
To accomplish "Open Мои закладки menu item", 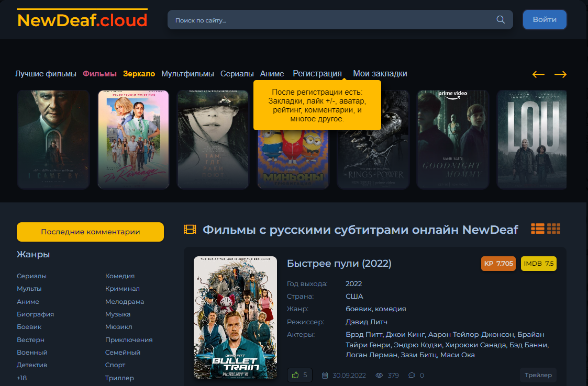I will tap(380, 74).
